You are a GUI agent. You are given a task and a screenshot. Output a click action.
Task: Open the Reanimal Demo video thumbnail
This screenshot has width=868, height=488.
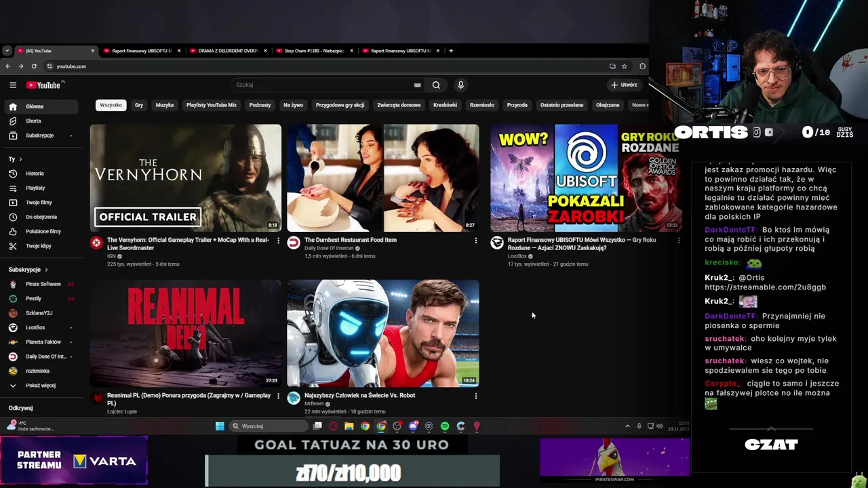(x=186, y=333)
